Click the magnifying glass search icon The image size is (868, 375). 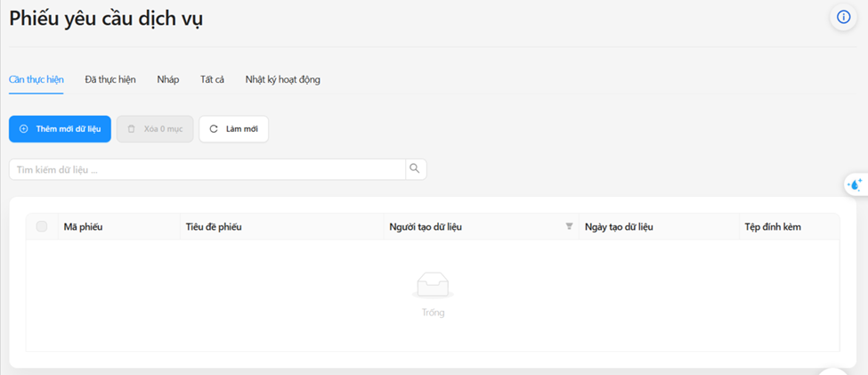415,169
